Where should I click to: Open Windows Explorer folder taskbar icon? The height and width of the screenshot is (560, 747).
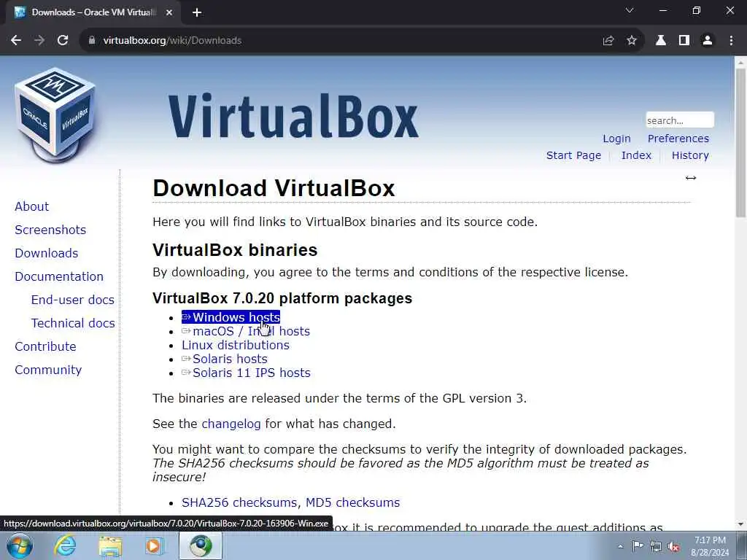[110, 545]
